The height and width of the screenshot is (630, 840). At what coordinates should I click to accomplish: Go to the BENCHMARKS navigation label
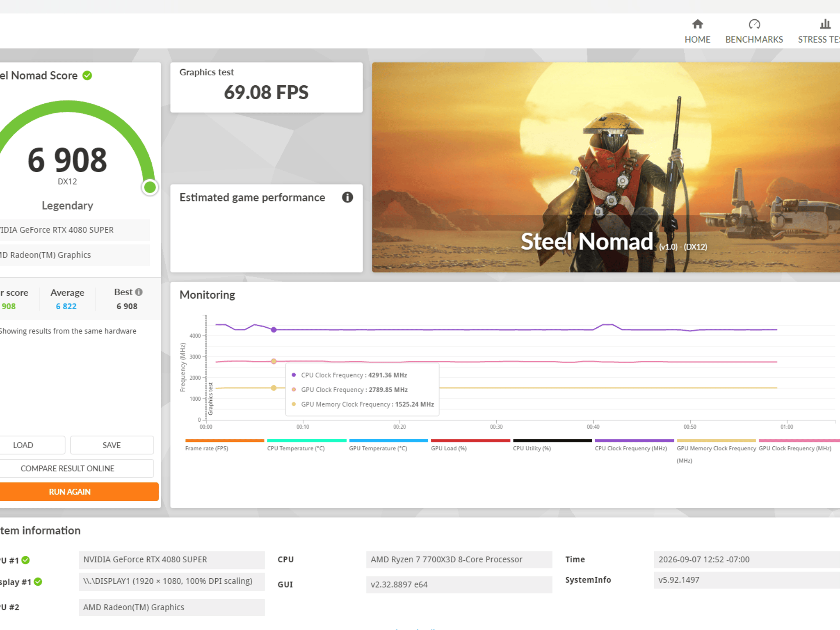(754, 39)
